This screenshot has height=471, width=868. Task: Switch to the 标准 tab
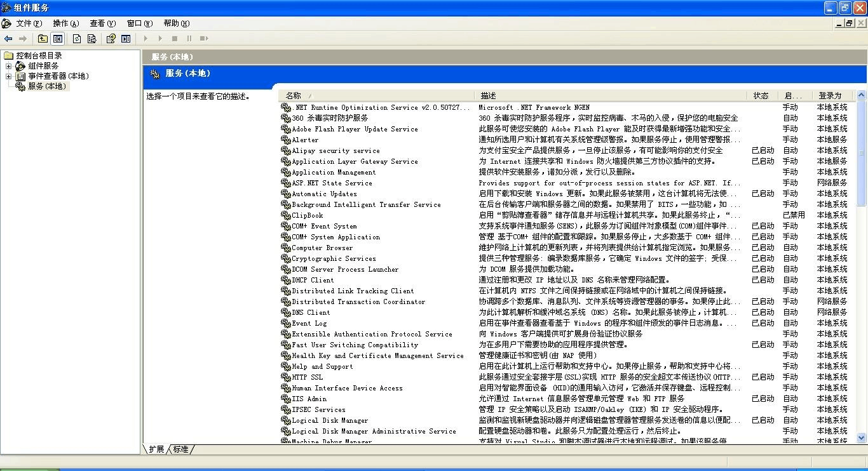[181, 449]
